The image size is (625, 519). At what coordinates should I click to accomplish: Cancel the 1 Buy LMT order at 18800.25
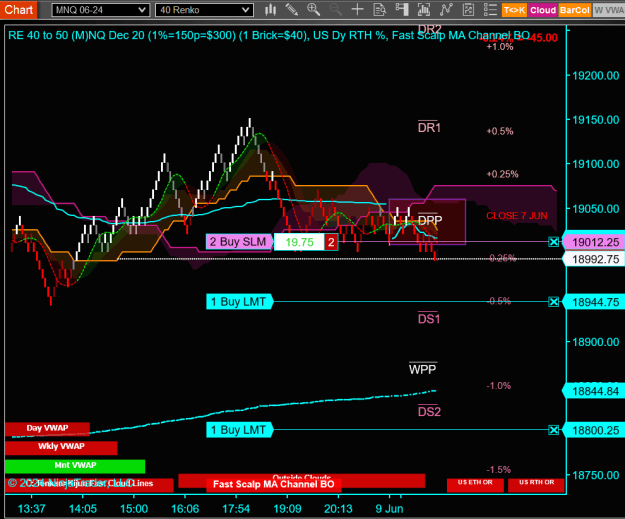tap(553, 430)
